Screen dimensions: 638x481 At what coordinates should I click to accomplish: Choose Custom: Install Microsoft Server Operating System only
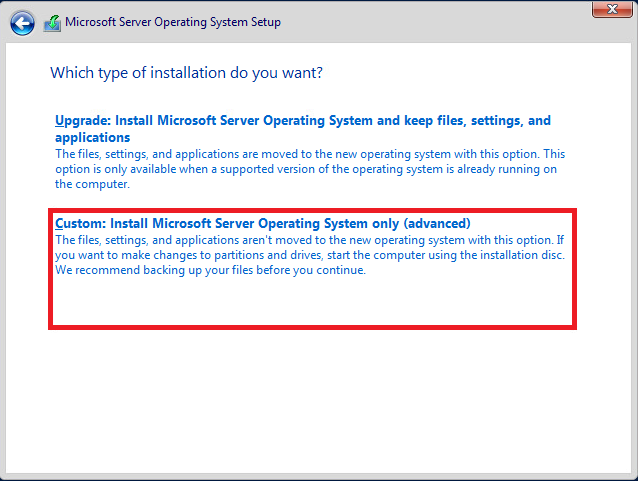tap(262, 223)
